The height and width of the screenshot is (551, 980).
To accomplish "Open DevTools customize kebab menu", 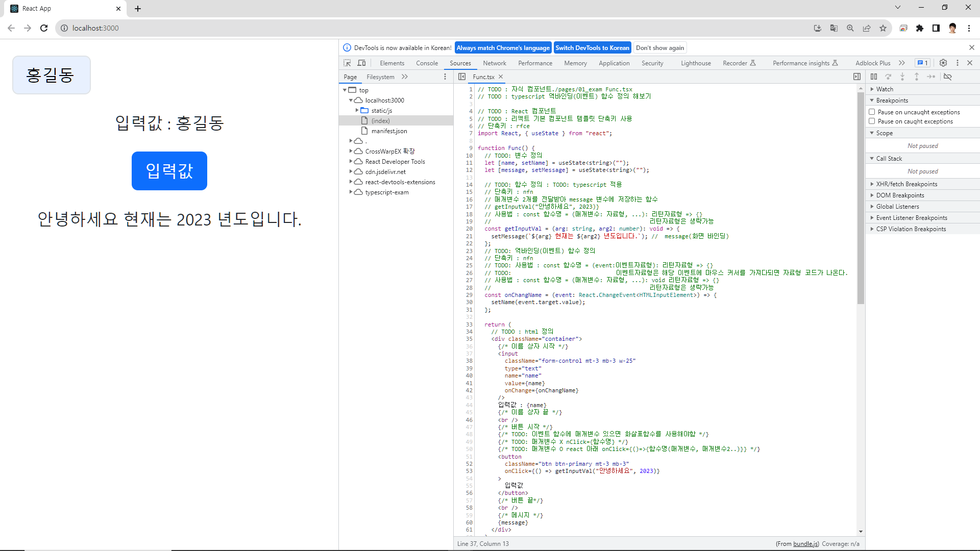I will 958,63.
